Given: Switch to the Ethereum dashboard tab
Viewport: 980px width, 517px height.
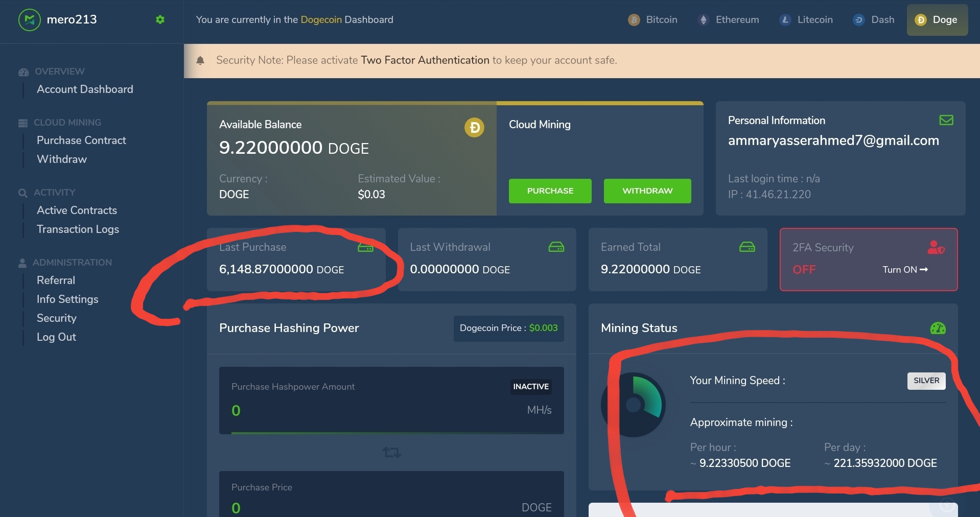Looking at the screenshot, I should pos(729,20).
